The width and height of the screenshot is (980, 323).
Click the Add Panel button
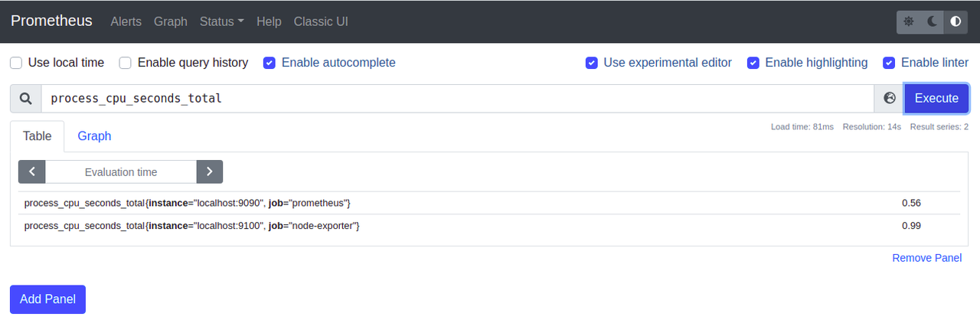[x=47, y=299]
